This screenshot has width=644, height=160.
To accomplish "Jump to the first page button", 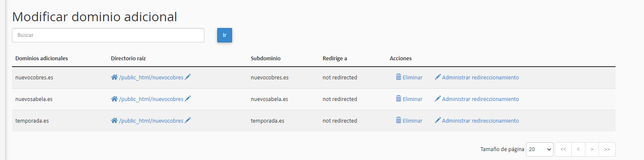I will pyautogui.click(x=563, y=149).
